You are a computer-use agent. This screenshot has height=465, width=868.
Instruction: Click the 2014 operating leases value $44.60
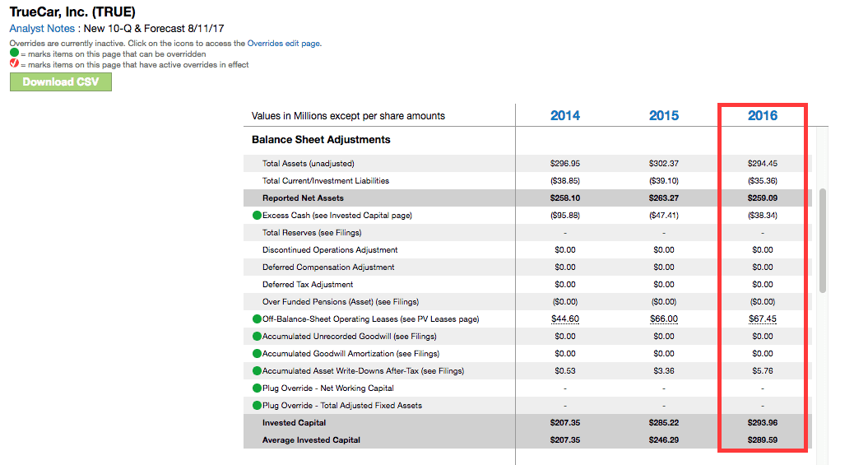565,319
